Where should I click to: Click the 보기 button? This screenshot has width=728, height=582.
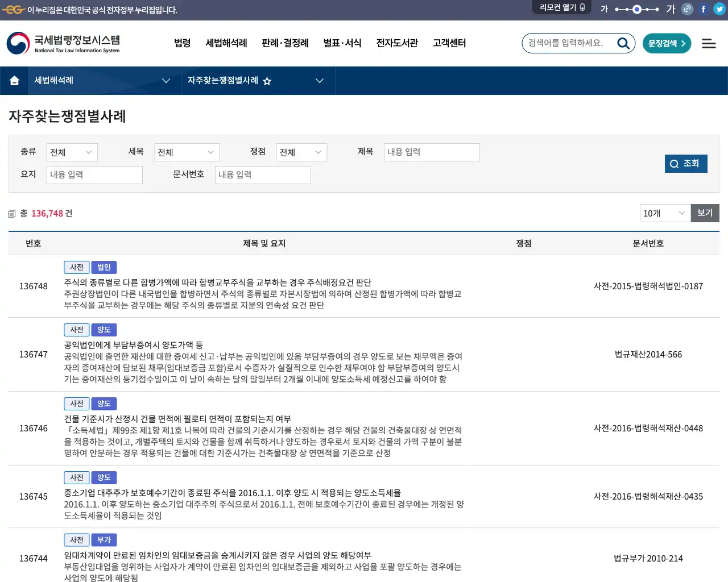coord(705,213)
